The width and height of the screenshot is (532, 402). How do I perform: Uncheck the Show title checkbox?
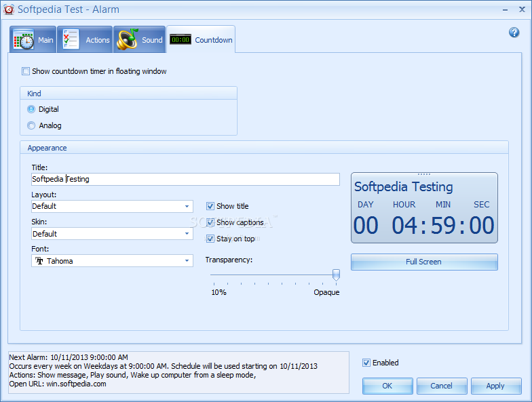click(x=210, y=206)
